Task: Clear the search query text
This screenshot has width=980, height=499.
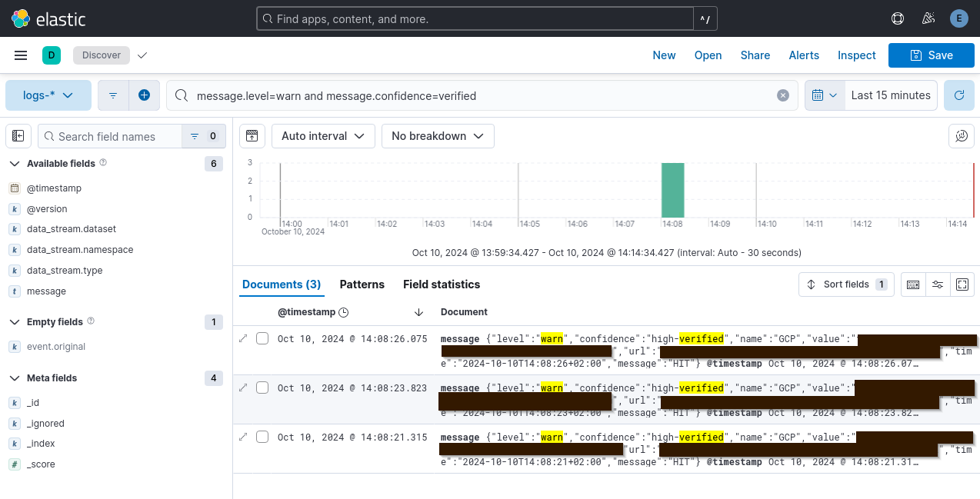Action: 782,95
